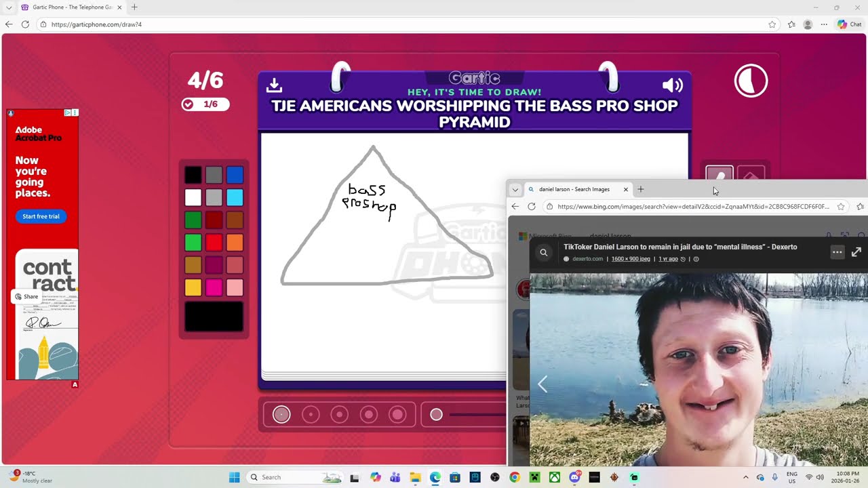The width and height of the screenshot is (868, 488).
Task: Go back in the Gartic Phone browser
Action: pyautogui.click(x=9, y=24)
